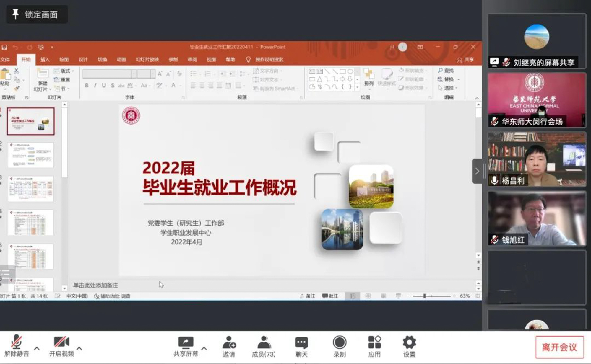Expand share screen options arrow
The height and width of the screenshot is (364, 591).
tap(204, 348)
